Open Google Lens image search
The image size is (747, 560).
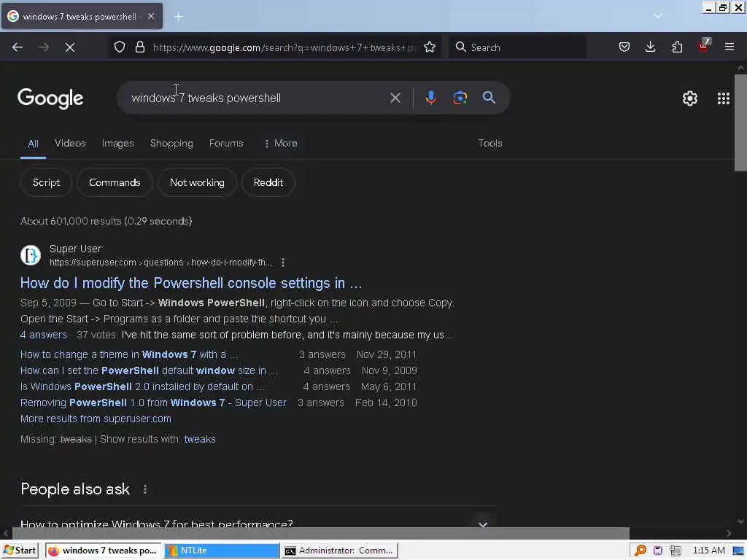[x=460, y=98]
